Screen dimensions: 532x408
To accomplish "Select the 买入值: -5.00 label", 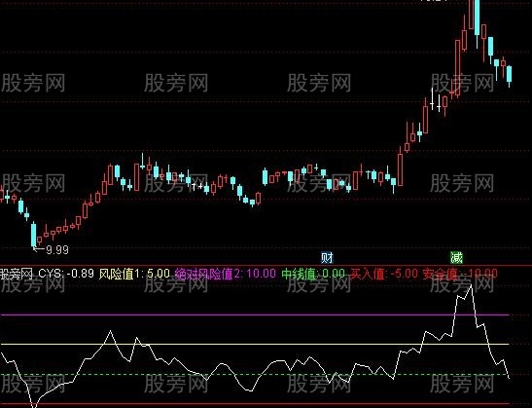I will click(x=384, y=274).
